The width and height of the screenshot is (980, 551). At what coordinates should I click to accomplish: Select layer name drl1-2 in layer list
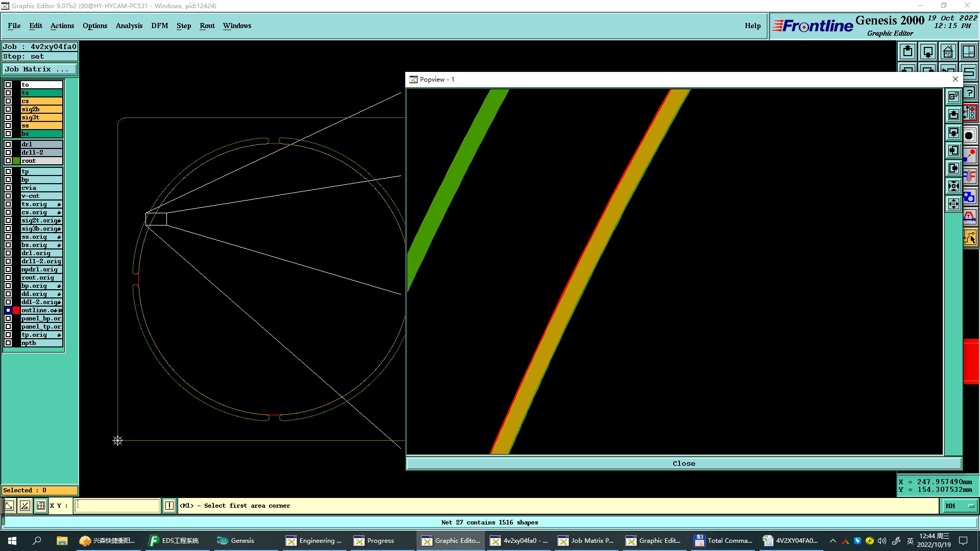coord(41,153)
